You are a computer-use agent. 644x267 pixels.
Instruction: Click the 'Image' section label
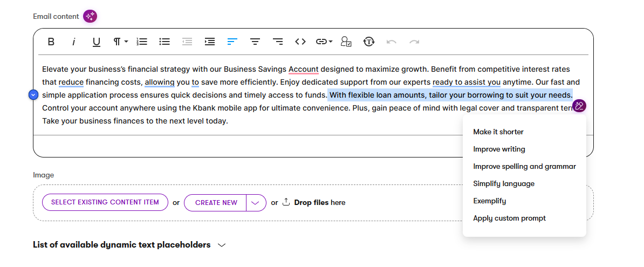(44, 175)
